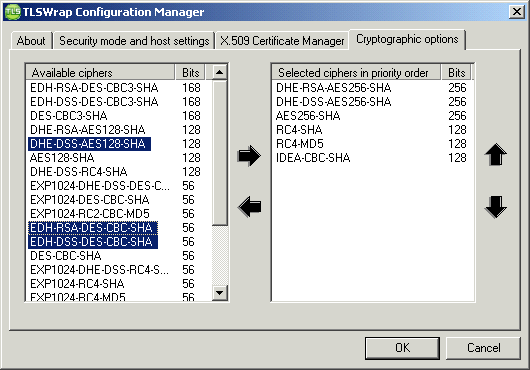The image size is (530, 370).
Task: Click the available ciphers scroll down arrow
Action: coord(220,293)
